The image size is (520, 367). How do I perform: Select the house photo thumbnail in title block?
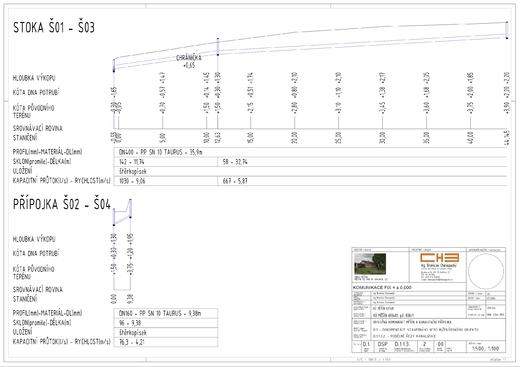pyautogui.click(x=370, y=264)
